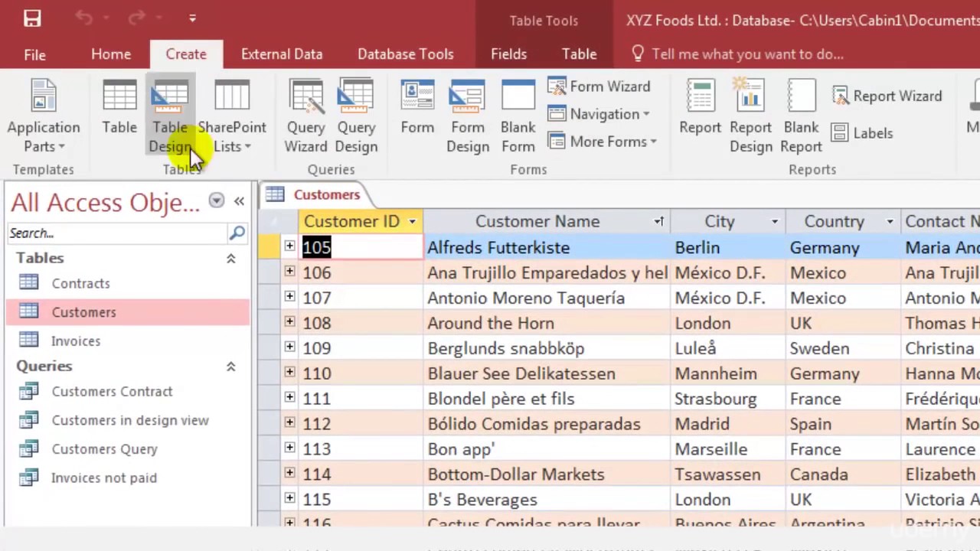Open the Invoices table in navigation pane
The height and width of the screenshot is (551, 980).
[76, 341]
